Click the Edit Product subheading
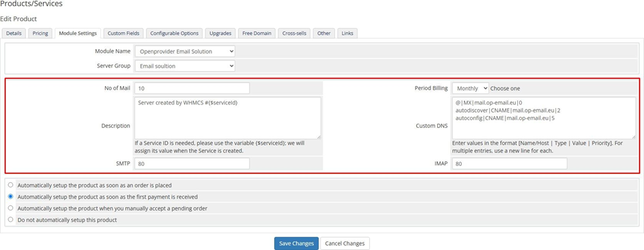Screen dimensions: 644x250 [18, 19]
